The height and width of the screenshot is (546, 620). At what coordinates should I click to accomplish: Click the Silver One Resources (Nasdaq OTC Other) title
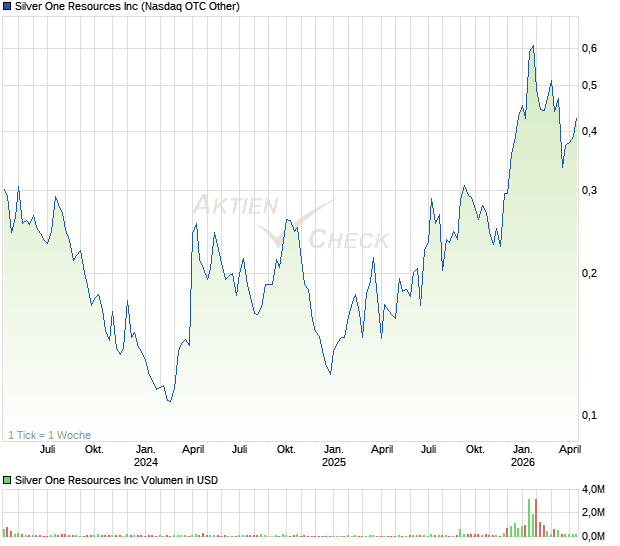tap(128, 7)
